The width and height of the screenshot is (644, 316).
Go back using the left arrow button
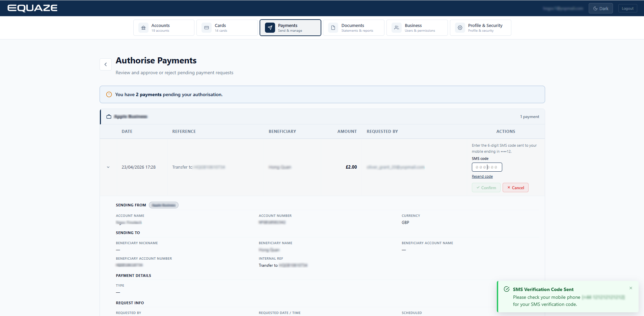click(106, 64)
